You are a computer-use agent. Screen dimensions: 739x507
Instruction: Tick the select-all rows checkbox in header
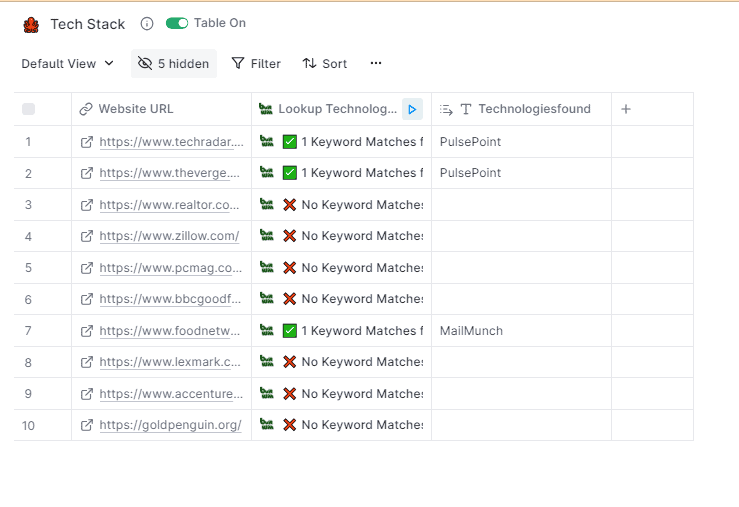(x=28, y=109)
